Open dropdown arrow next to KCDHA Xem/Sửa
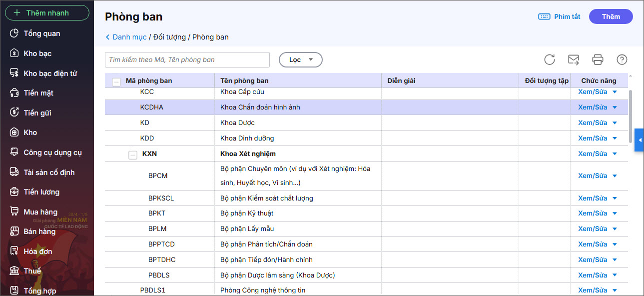This screenshot has width=644, height=296. 615,107
